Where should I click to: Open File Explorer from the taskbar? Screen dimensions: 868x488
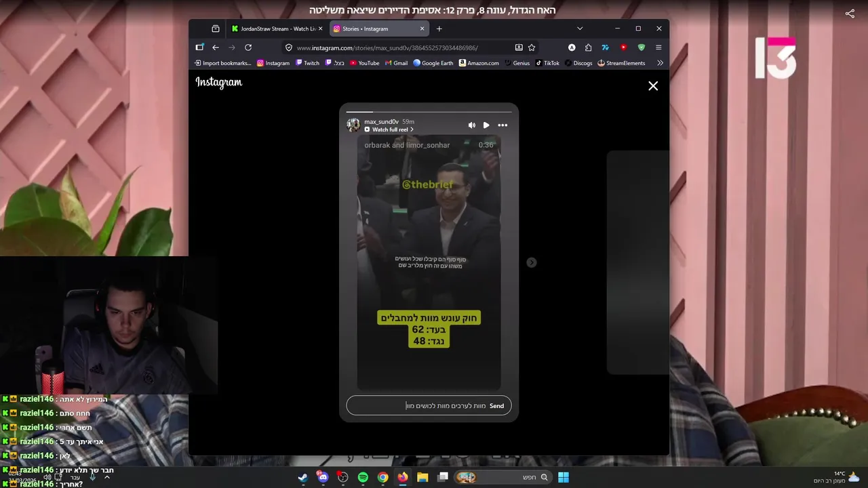[x=422, y=477]
